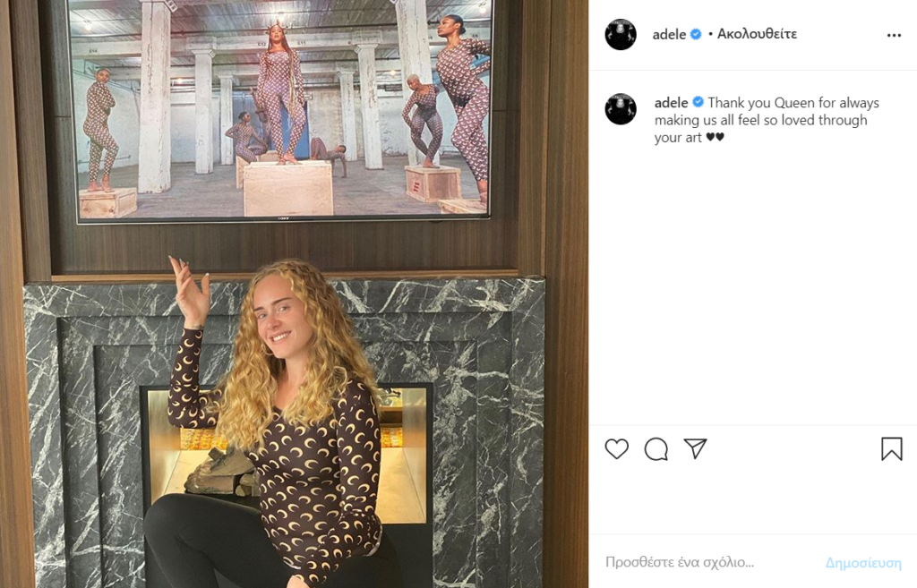This screenshot has width=917, height=588.
Task: Click the TV screen in the photo
Action: pyautogui.click(x=279, y=108)
